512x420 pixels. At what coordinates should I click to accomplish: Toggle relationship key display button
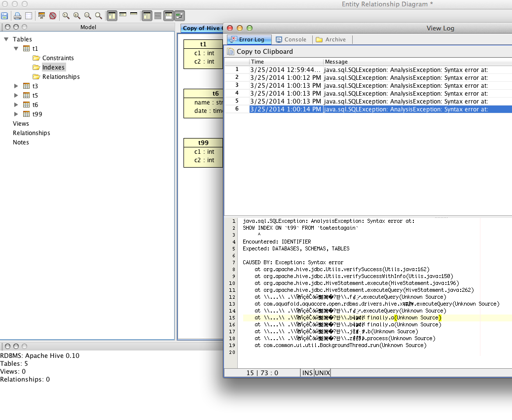click(x=180, y=16)
